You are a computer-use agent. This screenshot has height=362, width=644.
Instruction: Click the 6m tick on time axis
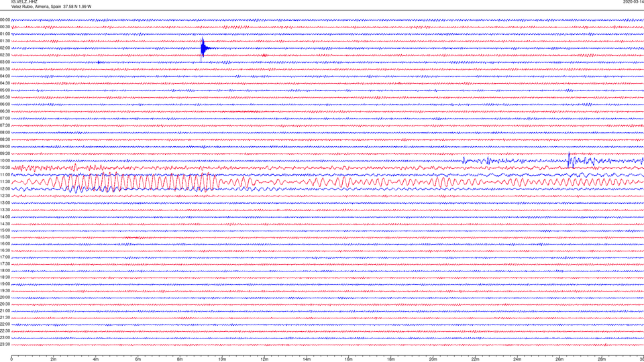click(138, 359)
